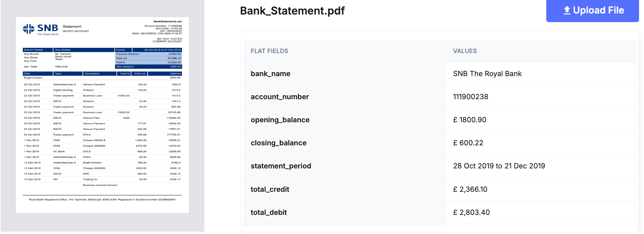Click the VALUES column header

465,51
